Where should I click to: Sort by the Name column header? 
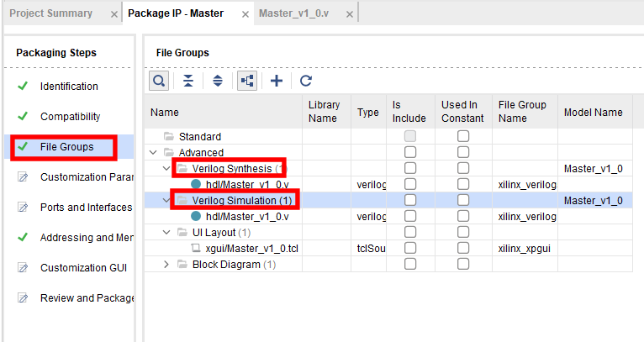point(224,112)
